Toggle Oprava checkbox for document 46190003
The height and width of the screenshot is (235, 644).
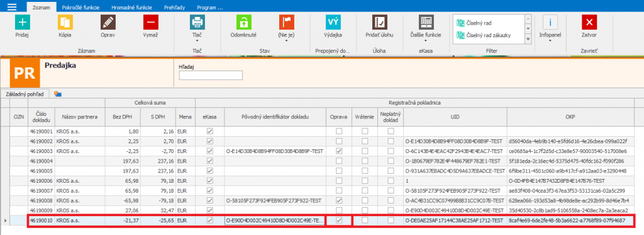pos(339,151)
